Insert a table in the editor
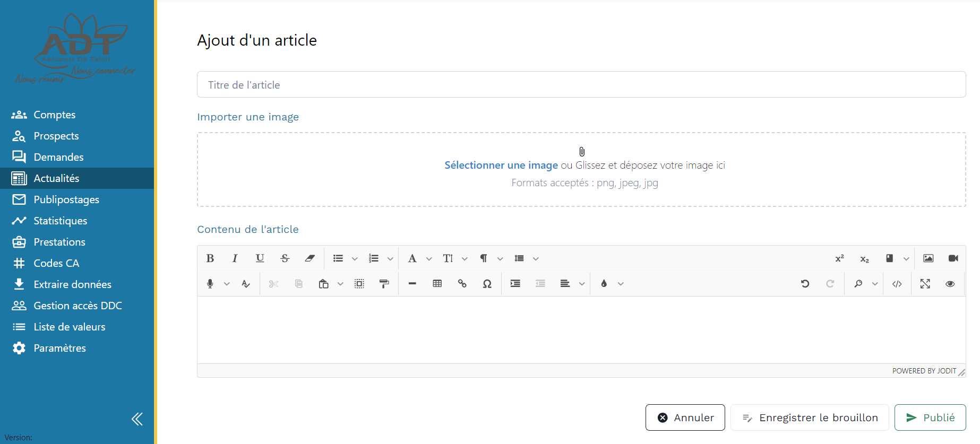Screen dimensions: 980x444 click(437, 284)
